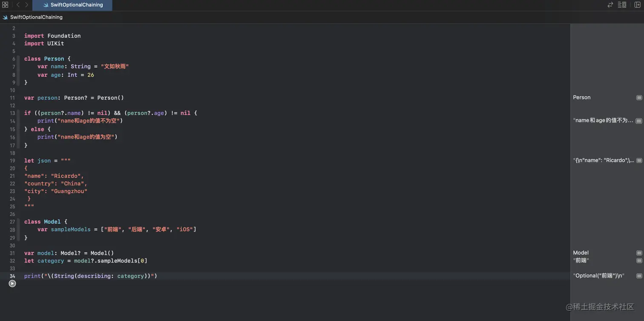Go back with the left chevron

[x=18, y=5]
